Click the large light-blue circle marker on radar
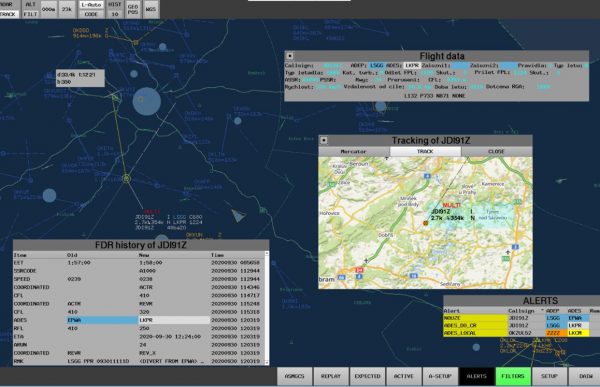 147,101
